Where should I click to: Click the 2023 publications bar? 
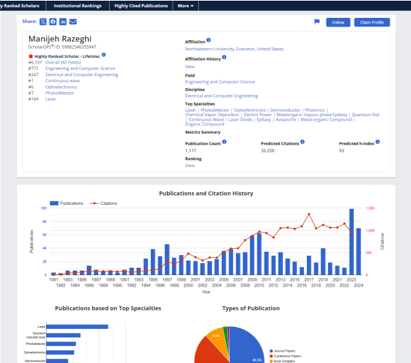tap(351, 242)
